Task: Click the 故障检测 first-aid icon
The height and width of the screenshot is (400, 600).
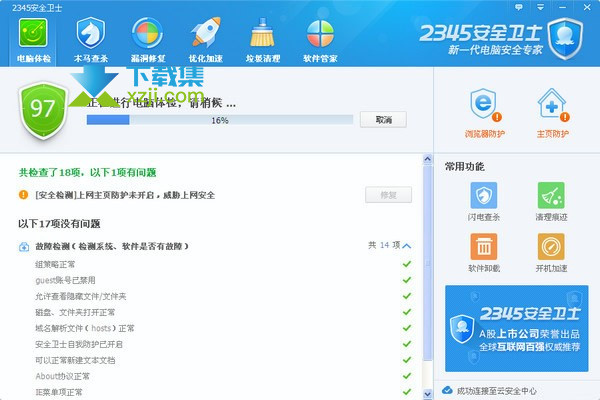Action: [24, 247]
